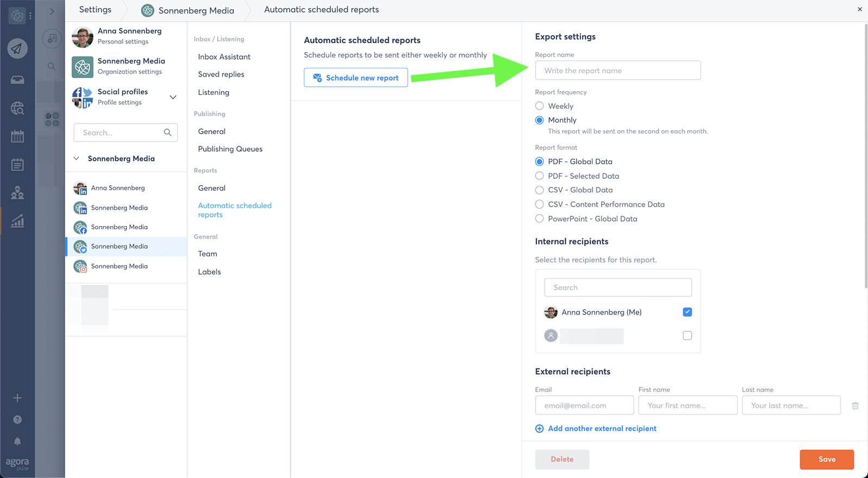This screenshot has width=868, height=478.
Task: Open Saved replies settings
Action: (x=221, y=74)
